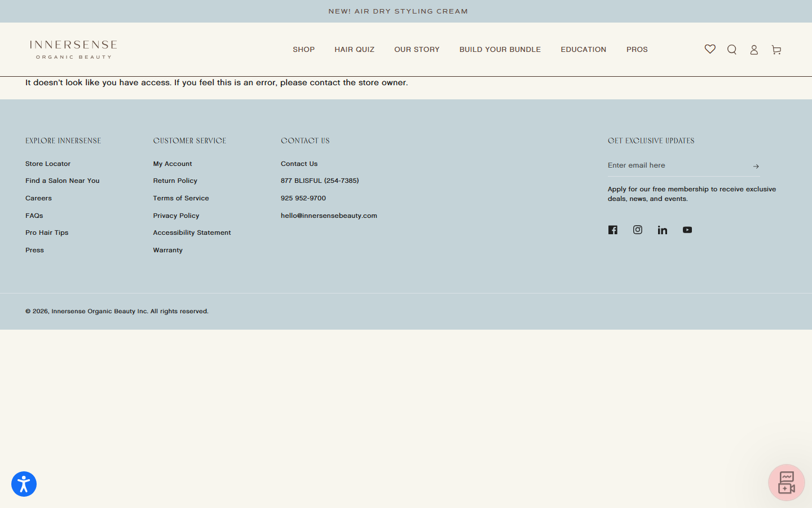Viewport: 812px width, 508px height.
Task: Open the account login icon
Action: pyautogui.click(x=754, y=50)
